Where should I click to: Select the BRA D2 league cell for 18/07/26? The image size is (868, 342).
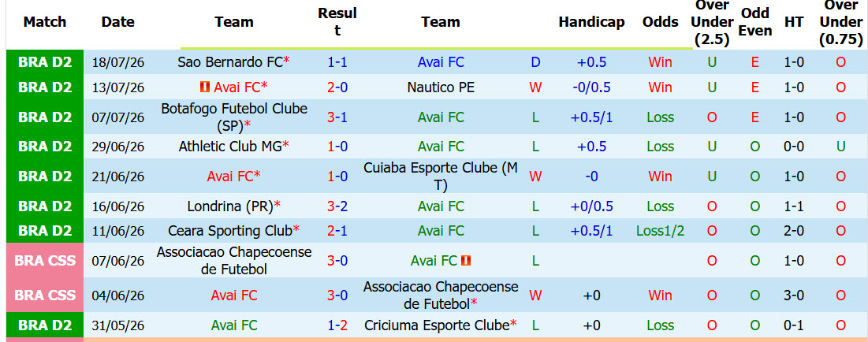click(45, 62)
